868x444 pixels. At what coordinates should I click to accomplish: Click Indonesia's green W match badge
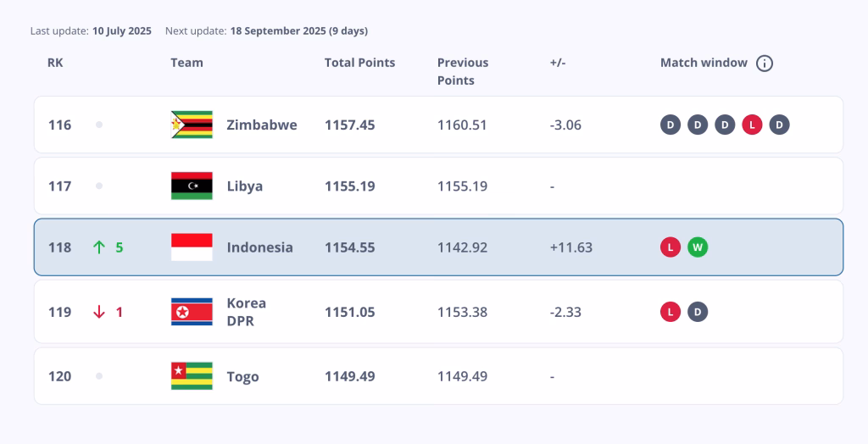pyautogui.click(x=698, y=247)
